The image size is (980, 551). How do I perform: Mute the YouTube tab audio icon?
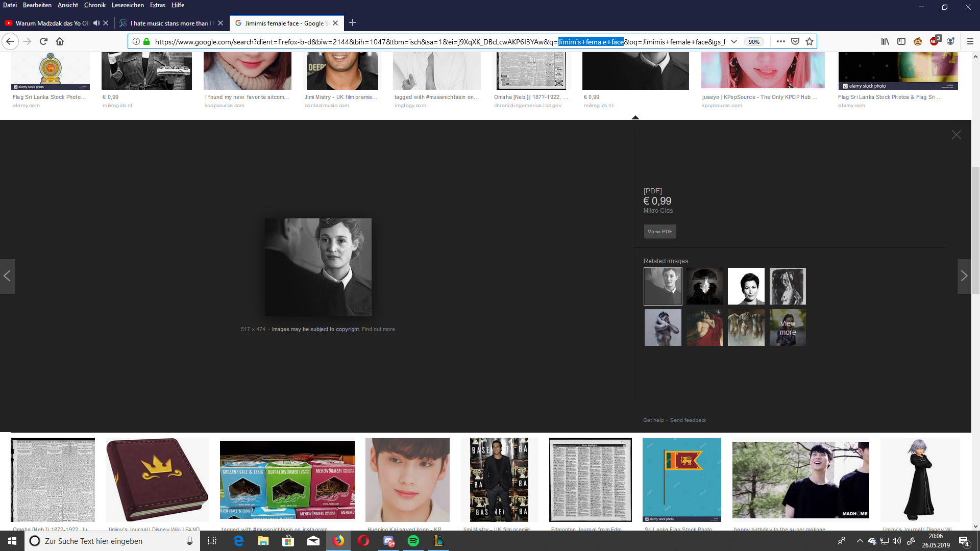[x=96, y=23]
